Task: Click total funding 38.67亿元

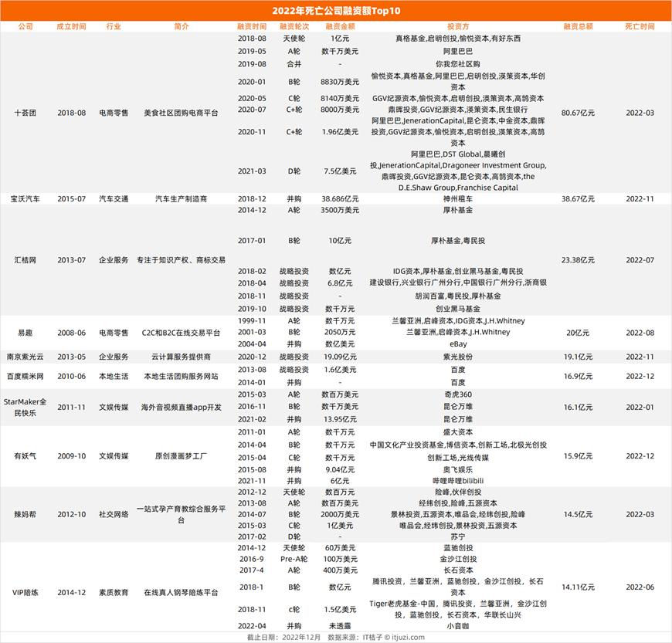Action: pos(578,199)
